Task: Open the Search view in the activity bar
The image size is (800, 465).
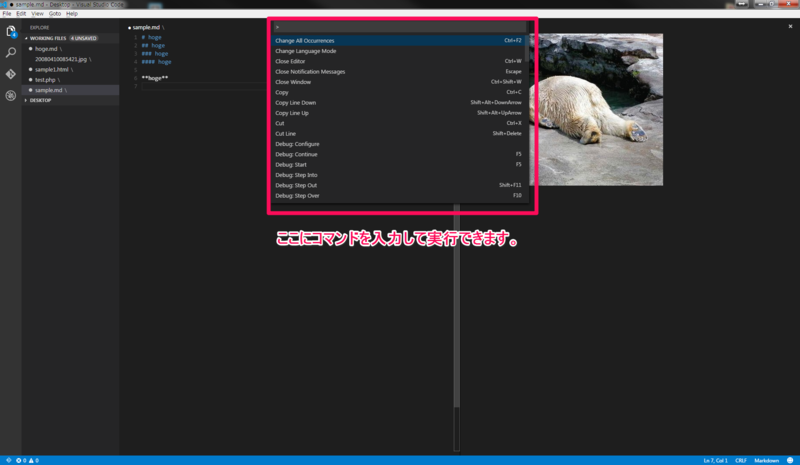Action: tap(11, 53)
